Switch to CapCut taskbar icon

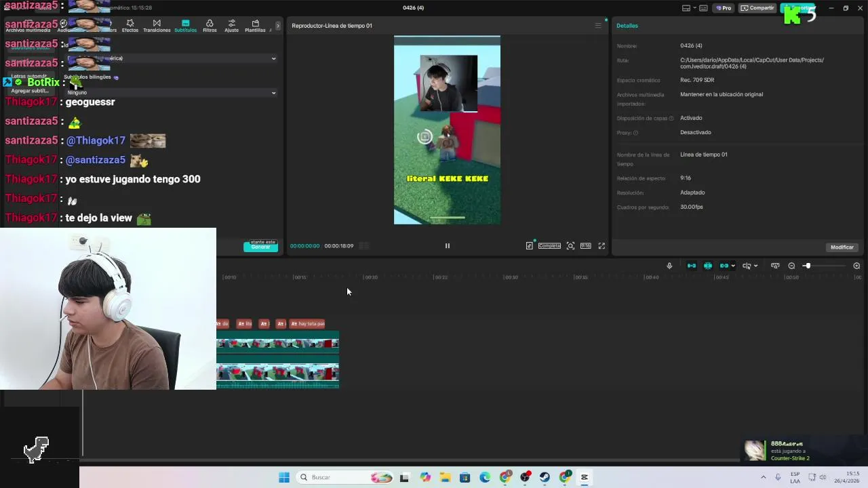[x=584, y=477]
